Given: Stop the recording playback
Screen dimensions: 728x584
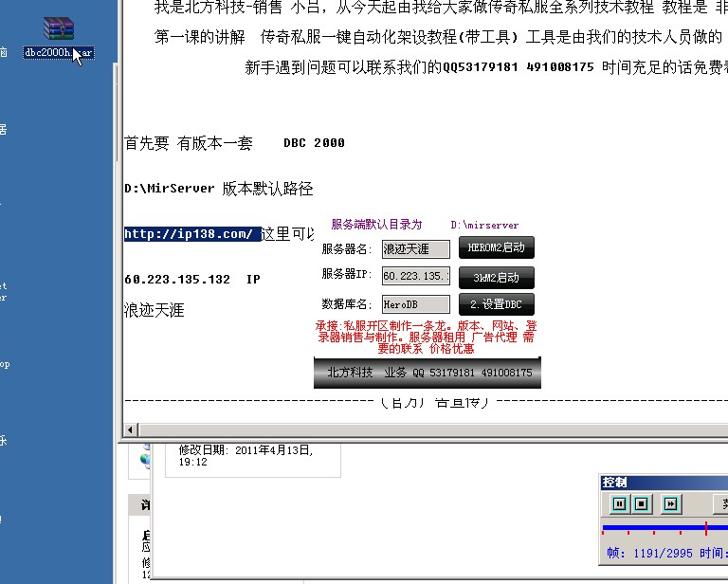Looking at the screenshot, I should click(641, 503).
